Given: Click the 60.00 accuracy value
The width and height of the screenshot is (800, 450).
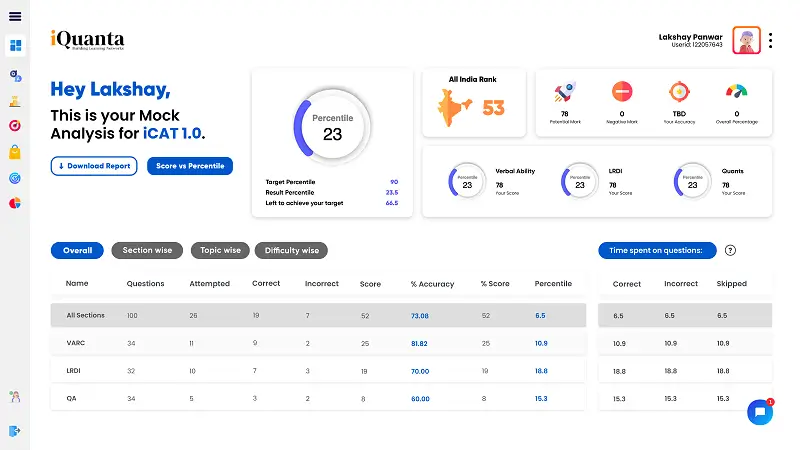Looking at the screenshot, I should pyautogui.click(x=420, y=399).
